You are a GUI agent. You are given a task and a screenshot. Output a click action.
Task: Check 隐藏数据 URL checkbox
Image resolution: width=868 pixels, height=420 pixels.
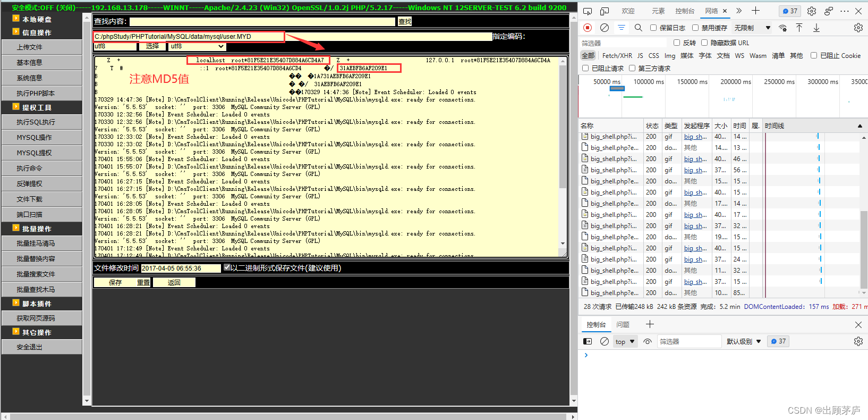coord(704,43)
